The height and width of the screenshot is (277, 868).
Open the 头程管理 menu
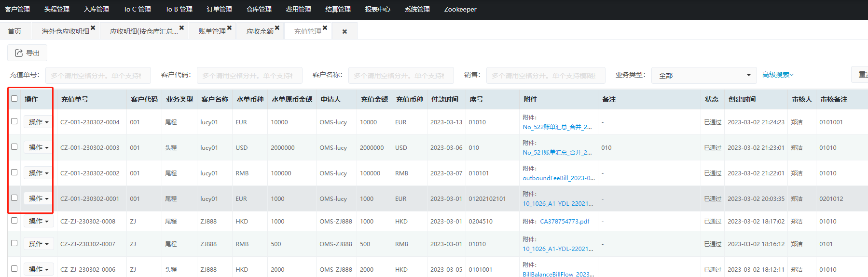(57, 9)
